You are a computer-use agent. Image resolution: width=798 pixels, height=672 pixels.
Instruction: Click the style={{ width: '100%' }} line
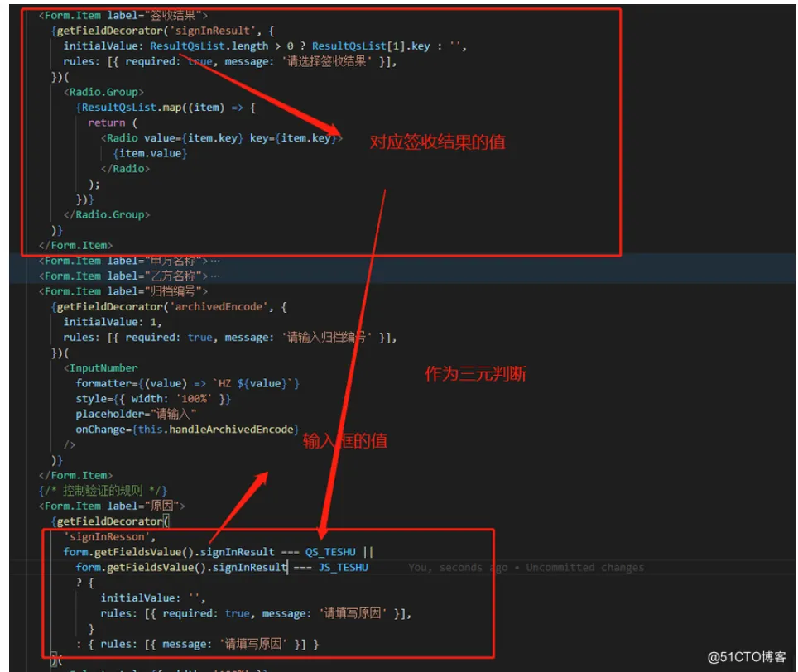point(153,399)
